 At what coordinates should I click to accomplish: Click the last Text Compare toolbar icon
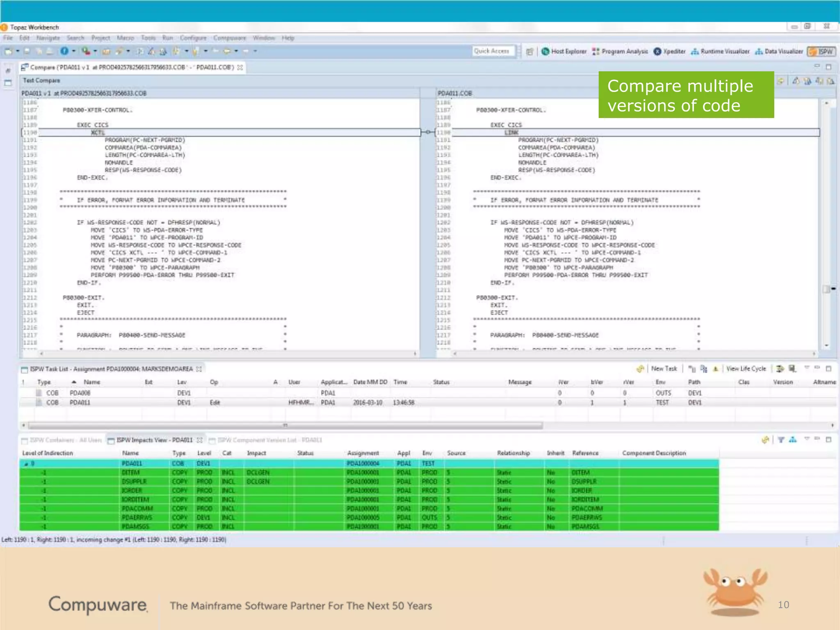tap(831, 81)
